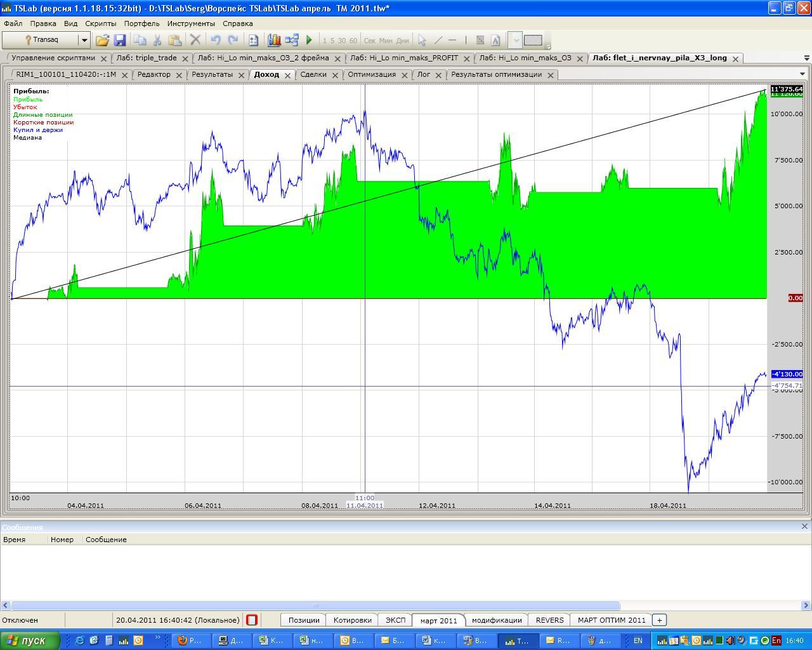Delete with the X toolbar icon

(x=195, y=40)
